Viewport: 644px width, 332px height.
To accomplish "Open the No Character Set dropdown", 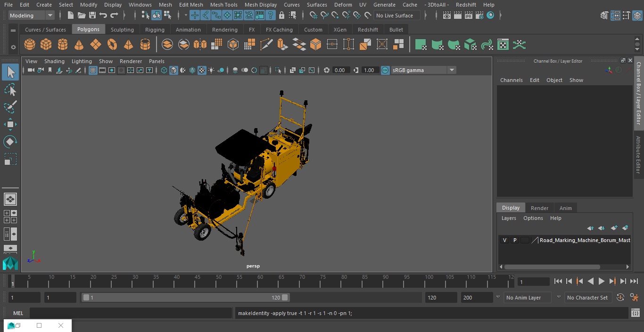I will coord(587,298).
